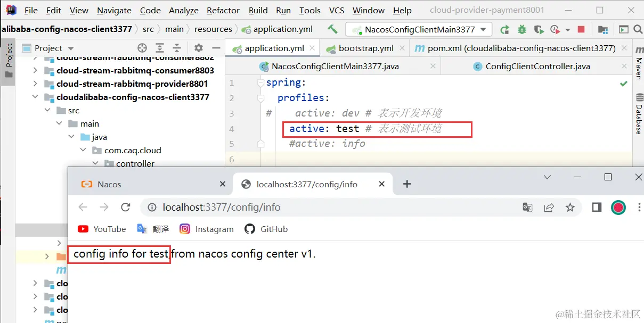
Task: Toggle the browser side panel icon
Action: [597, 207]
